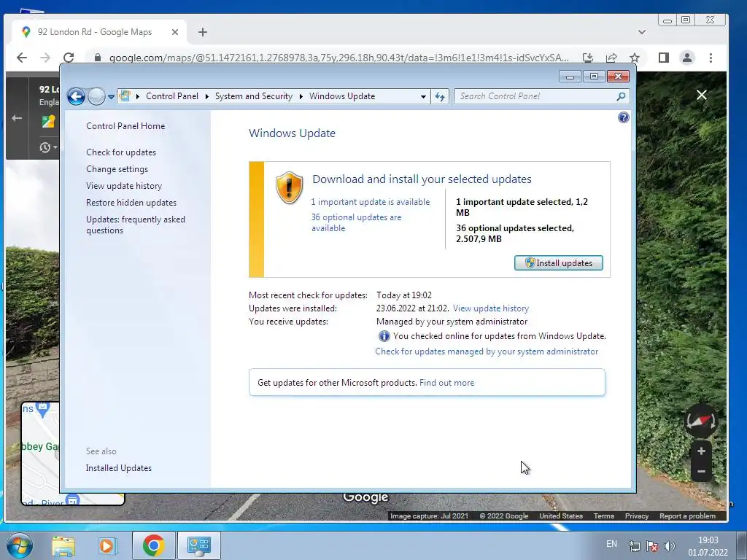The image size is (747, 560).
Task: Click the Install updates button
Action: tap(558, 262)
